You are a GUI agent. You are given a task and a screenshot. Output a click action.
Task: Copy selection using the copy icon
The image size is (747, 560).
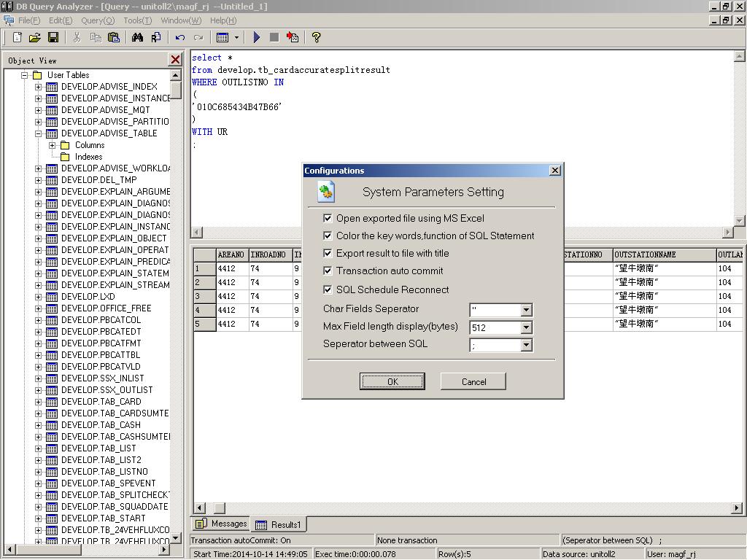click(x=96, y=37)
